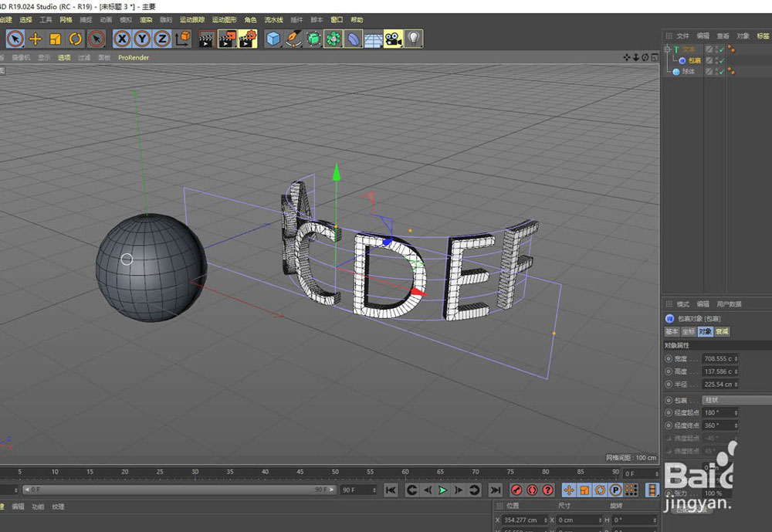Toggle enable checkmark for 包裹 object

722,60
